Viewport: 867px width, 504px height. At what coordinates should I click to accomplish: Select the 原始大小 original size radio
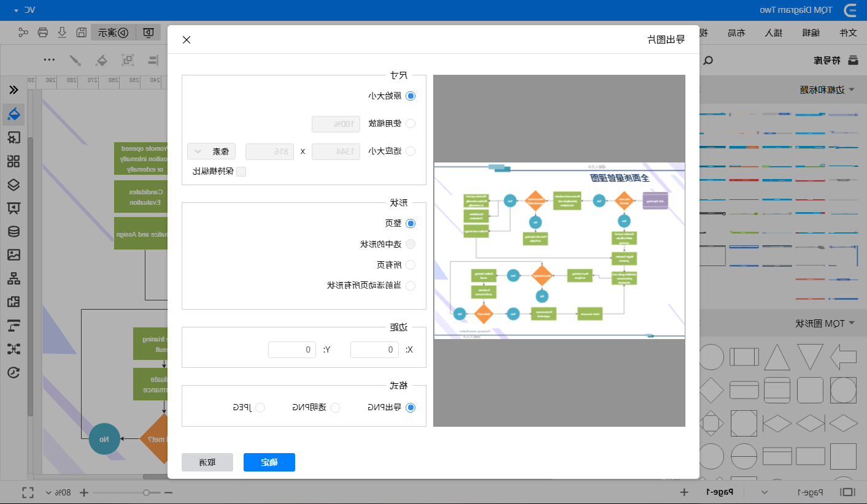point(410,96)
